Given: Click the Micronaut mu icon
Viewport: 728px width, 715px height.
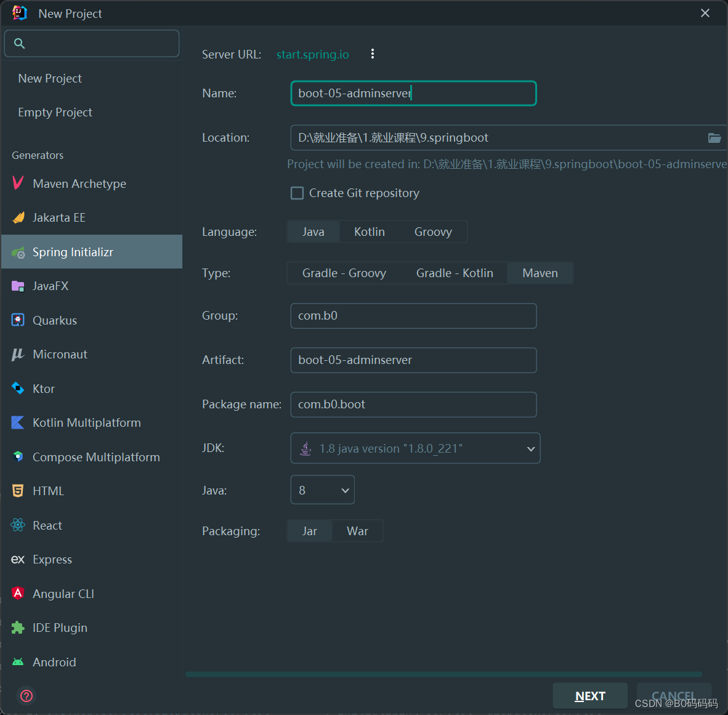Looking at the screenshot, I should (x=18, y=354).
